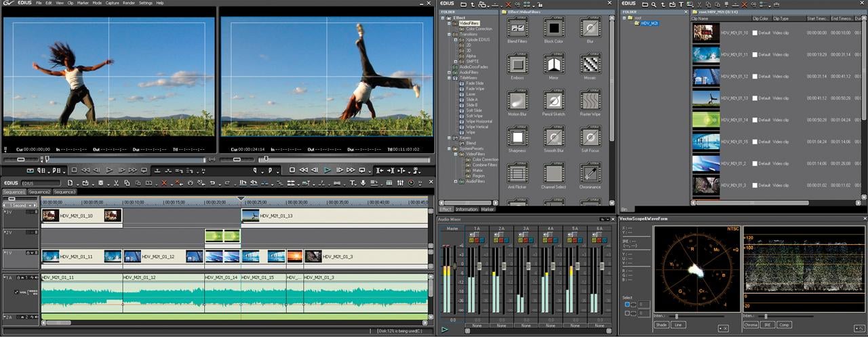
Task: Enable the first Select checkbox in VectorScope panel
Action: (627, 304)
